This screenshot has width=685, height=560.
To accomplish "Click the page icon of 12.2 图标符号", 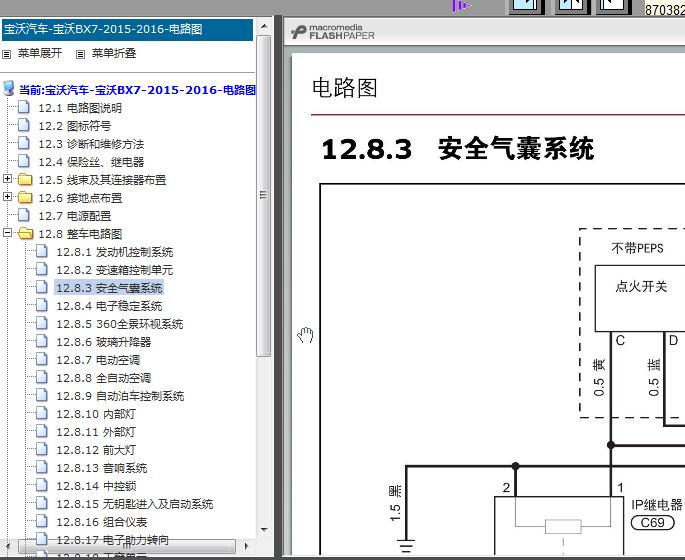I will tap(24, 125).
